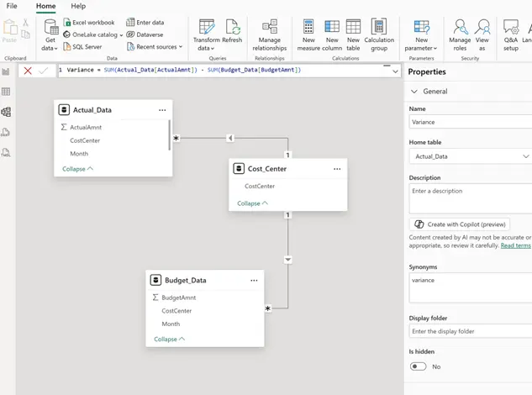Open the Read terms link
This screenshot has height=395, width=532.
coord(515,245)
